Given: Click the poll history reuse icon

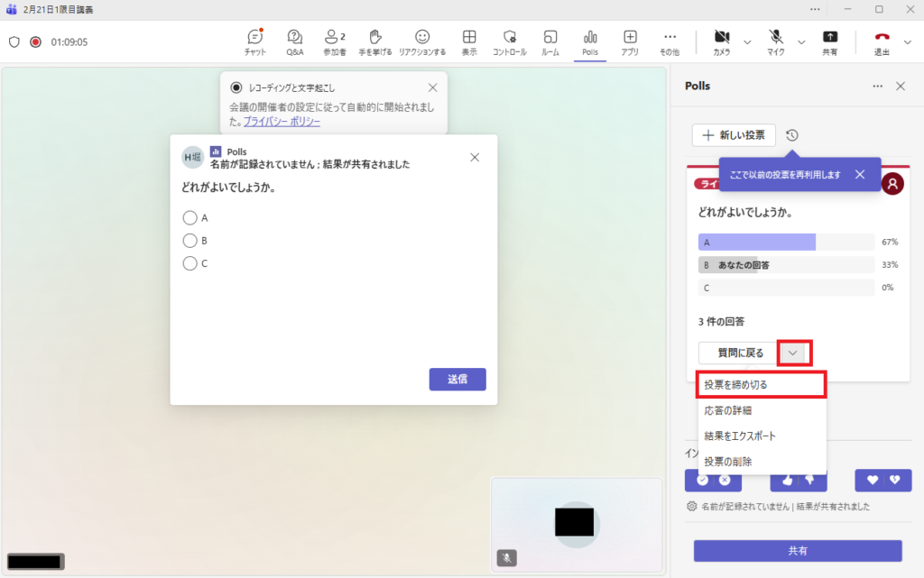Looking at the screenshot, I should coord(791,135).
